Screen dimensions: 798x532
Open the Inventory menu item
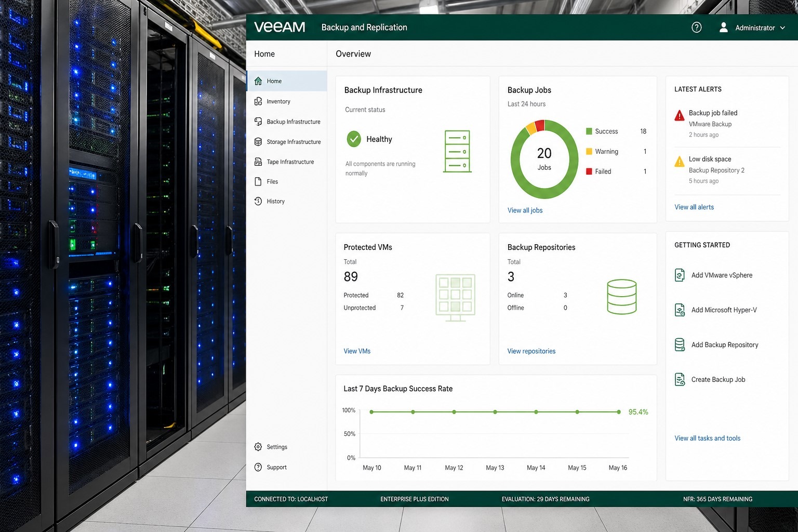pos(278,101)
